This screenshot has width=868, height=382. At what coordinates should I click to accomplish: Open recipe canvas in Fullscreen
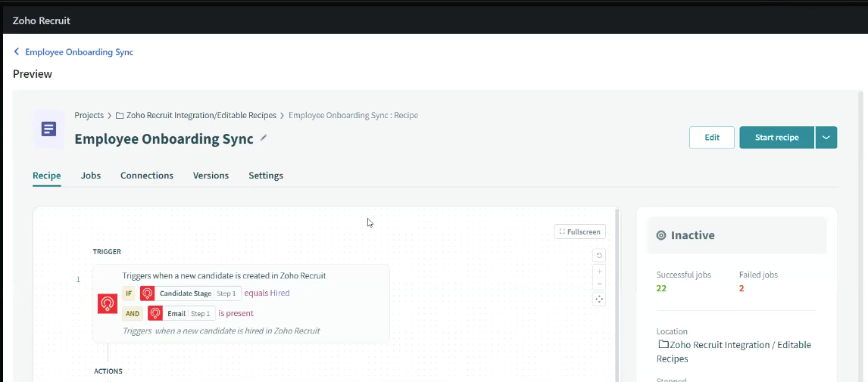pyautogui.click(x=579, y=231)
